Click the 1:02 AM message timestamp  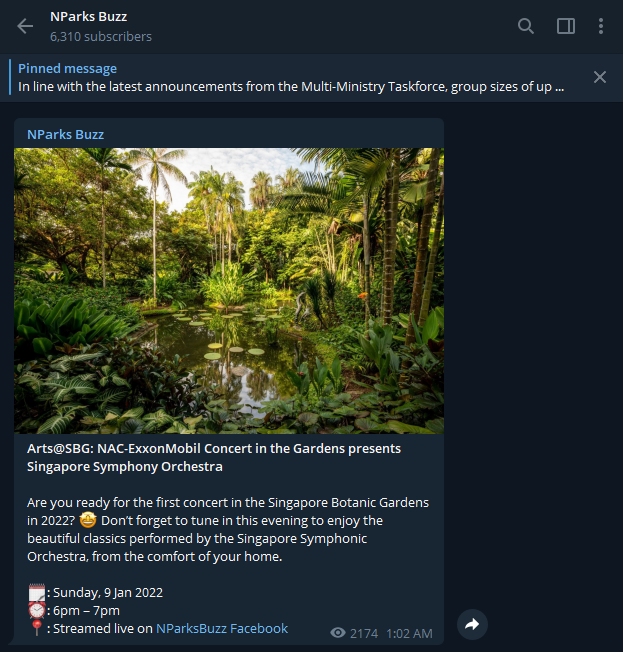pos(409,633)
